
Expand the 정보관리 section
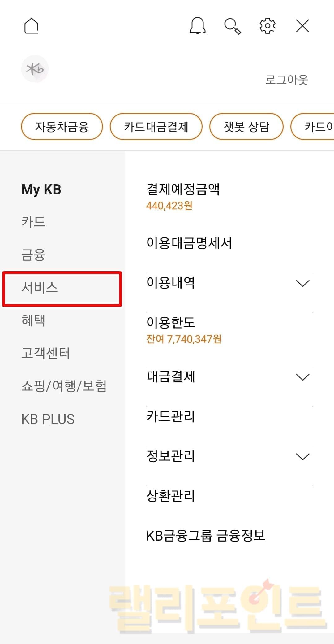click(302, 456)
